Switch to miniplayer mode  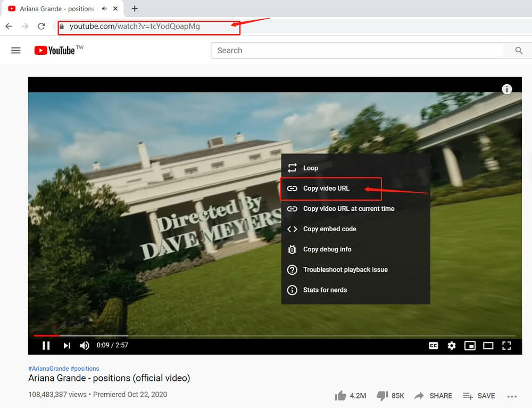pos(470,346)
